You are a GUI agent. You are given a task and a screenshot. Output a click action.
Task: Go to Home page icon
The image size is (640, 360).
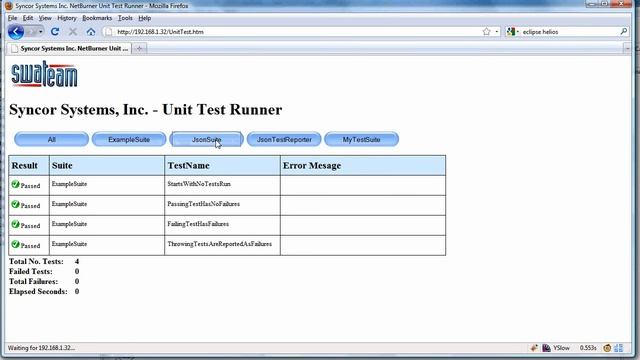tap(91, 31)
